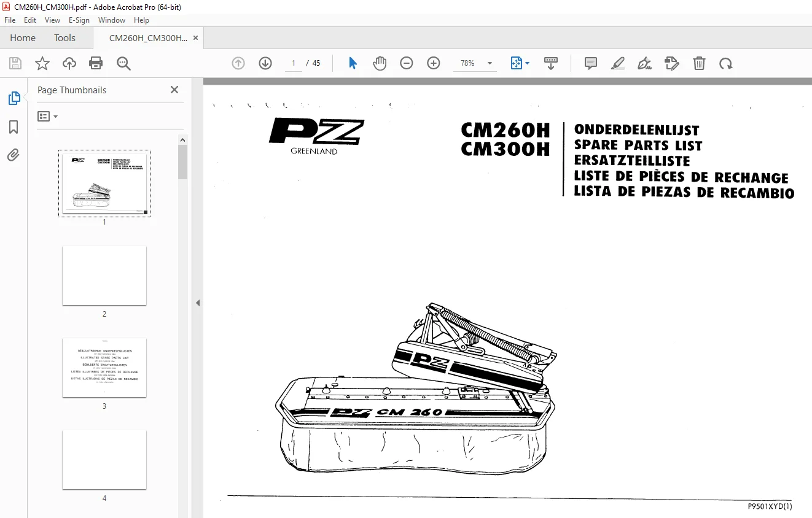Rotate page clockwise icon
Screen dimensions: 812x518
(x=726, y=63)
